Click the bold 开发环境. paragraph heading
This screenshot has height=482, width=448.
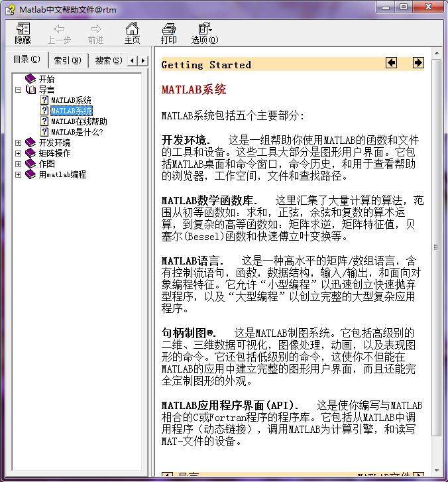[x=186, y=141]
